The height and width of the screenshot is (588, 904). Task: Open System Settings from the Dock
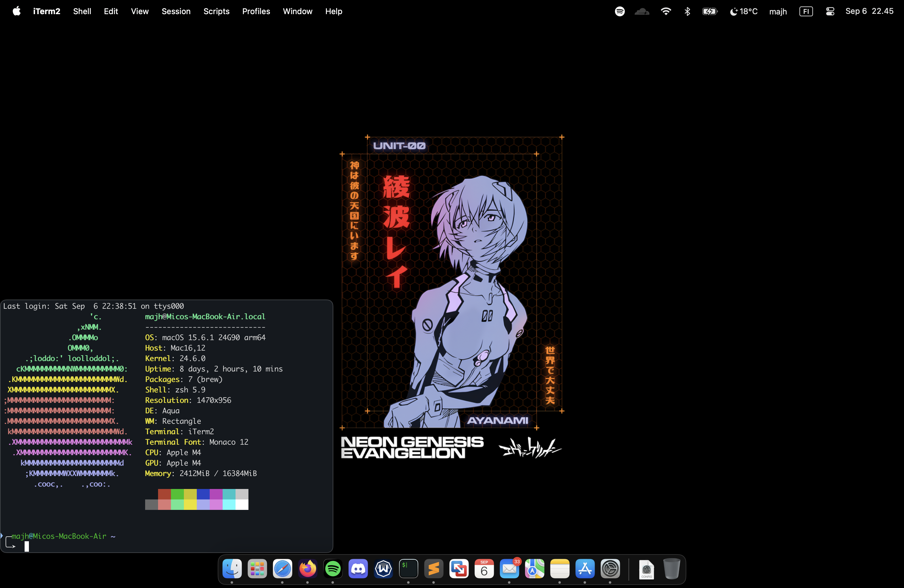(610, 569)
